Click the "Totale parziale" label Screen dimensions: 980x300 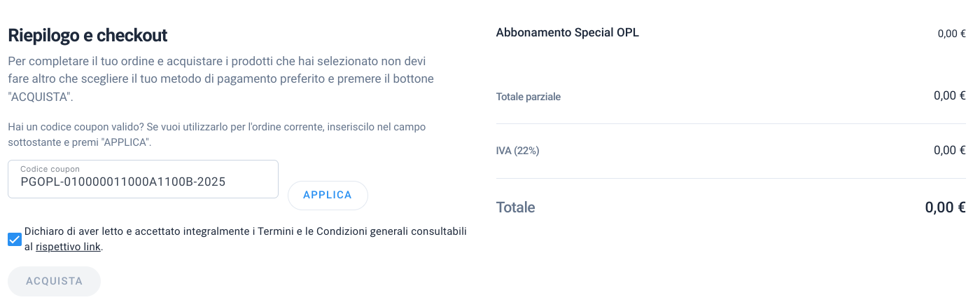(x=528, y=97)
